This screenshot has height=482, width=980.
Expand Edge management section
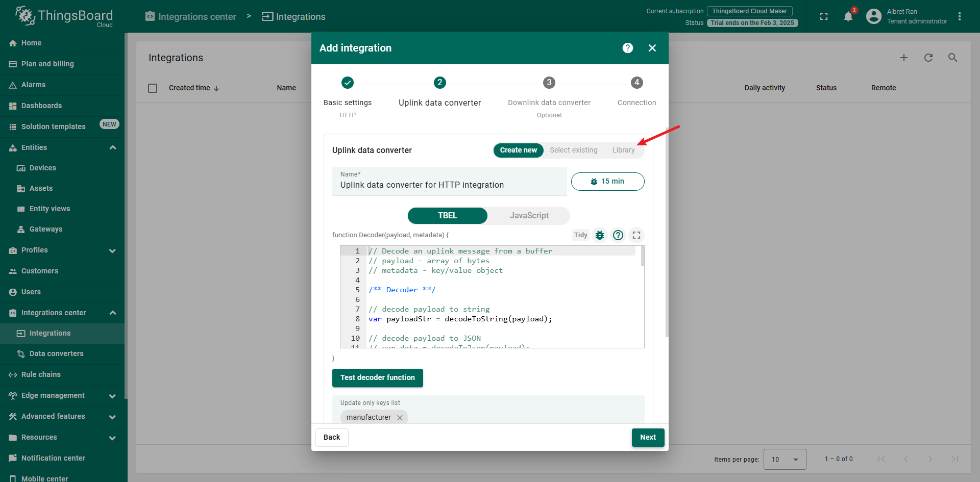pyautogui.click(x=113, y=396)
